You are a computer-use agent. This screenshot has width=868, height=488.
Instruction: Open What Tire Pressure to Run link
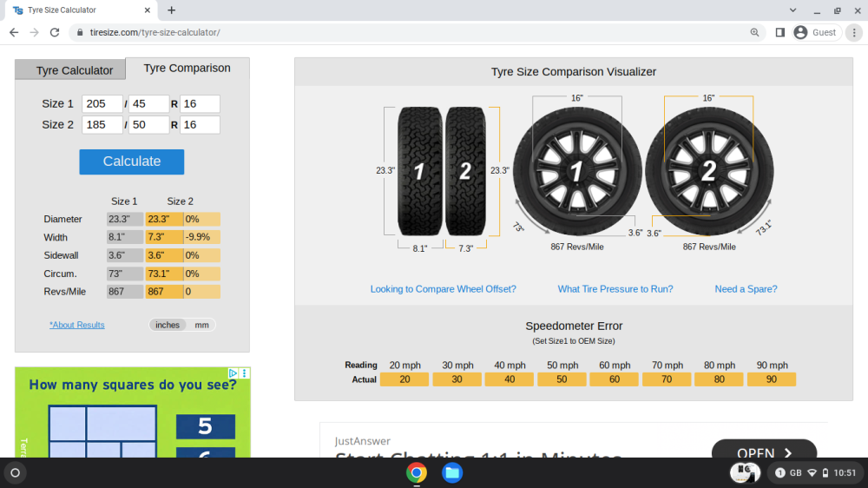(x=615, y=289)
